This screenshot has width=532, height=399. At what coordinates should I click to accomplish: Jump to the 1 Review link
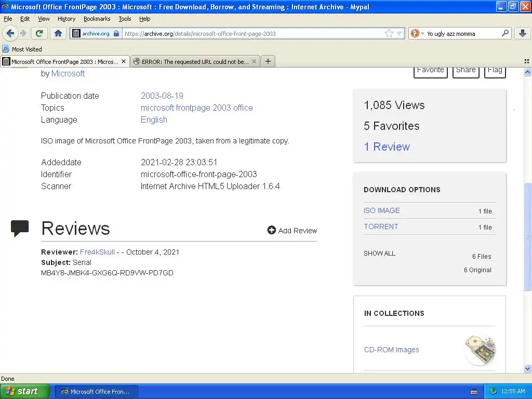[387, 147]
